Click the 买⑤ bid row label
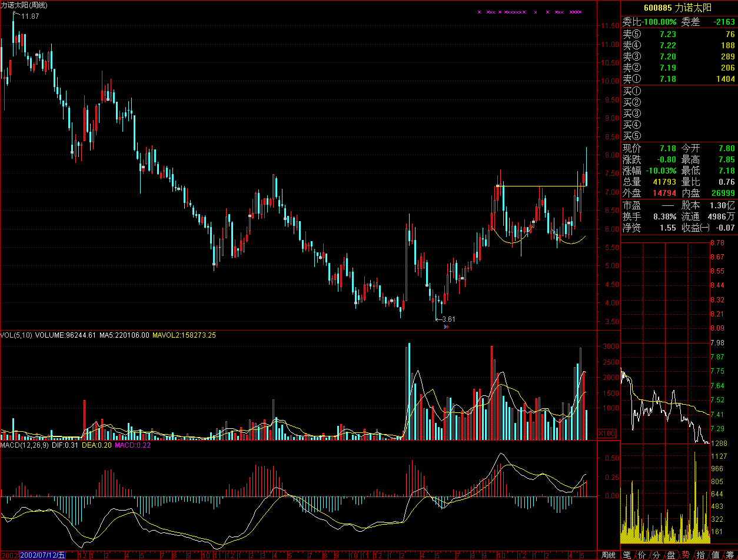 [631, 136]
